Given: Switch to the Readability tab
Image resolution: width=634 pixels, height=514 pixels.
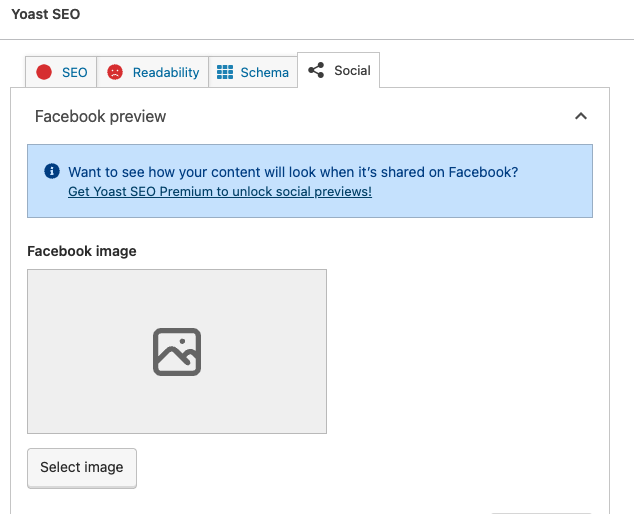Looking at the screenshot, I should 152,72.
